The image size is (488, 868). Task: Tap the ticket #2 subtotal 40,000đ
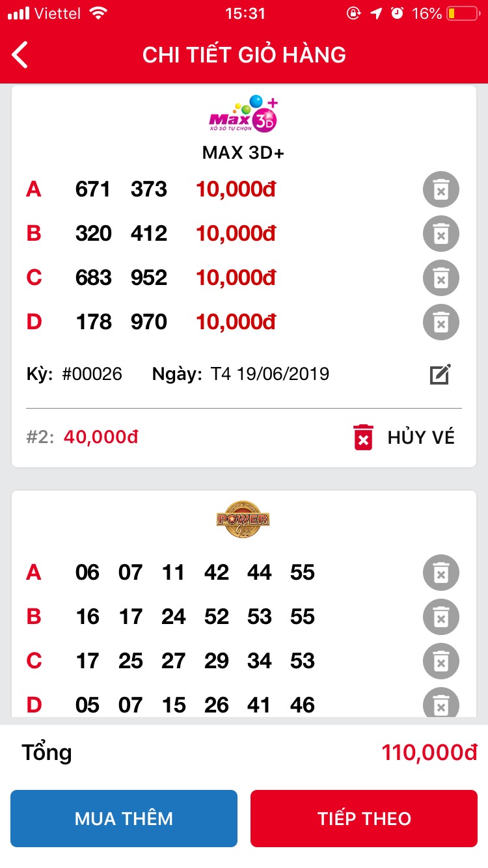coord(101,437)
